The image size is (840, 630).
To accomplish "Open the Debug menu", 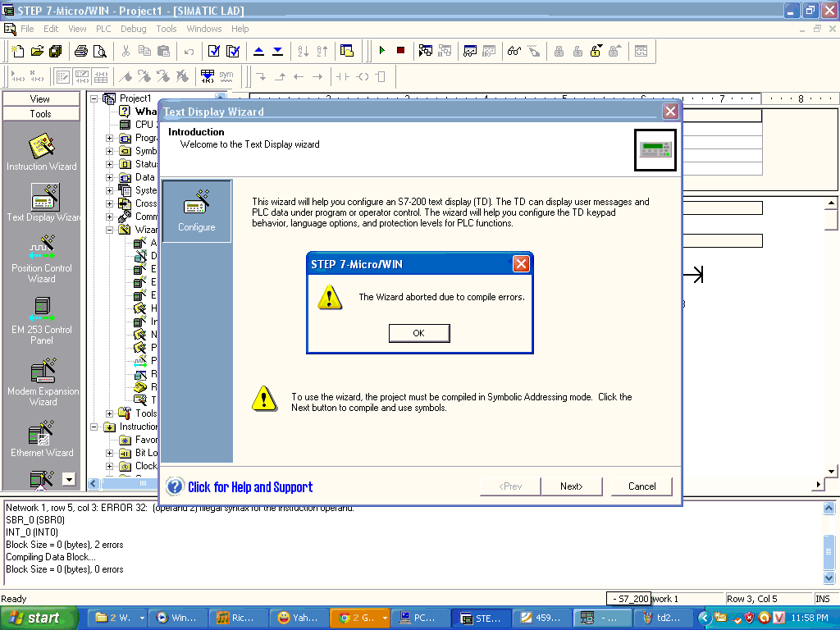I will pos(134,29).
